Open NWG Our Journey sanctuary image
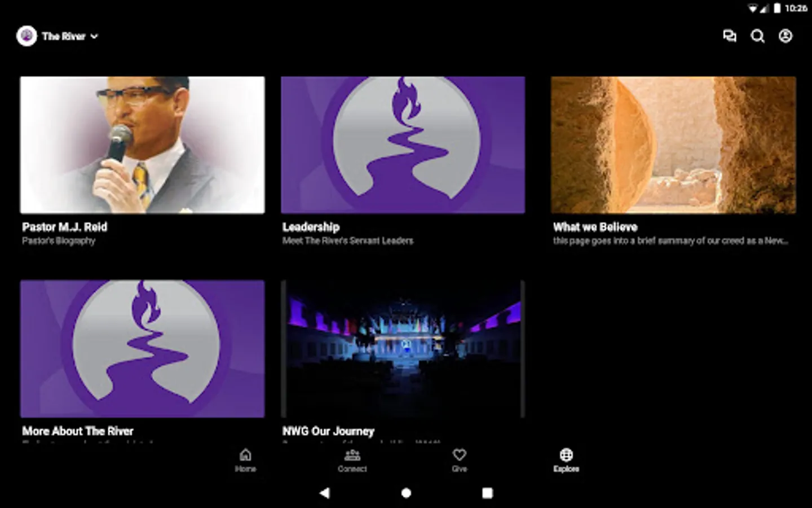This screenshot has height=508, width=812. coord(403,349)
